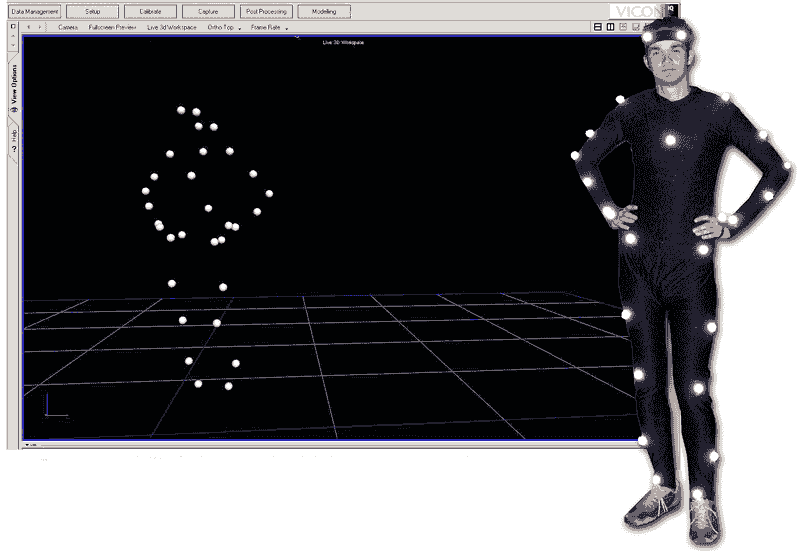The height and width of the screenshot is (554, 800).
Task: Split the view vertically
Action: click(610, 27)
